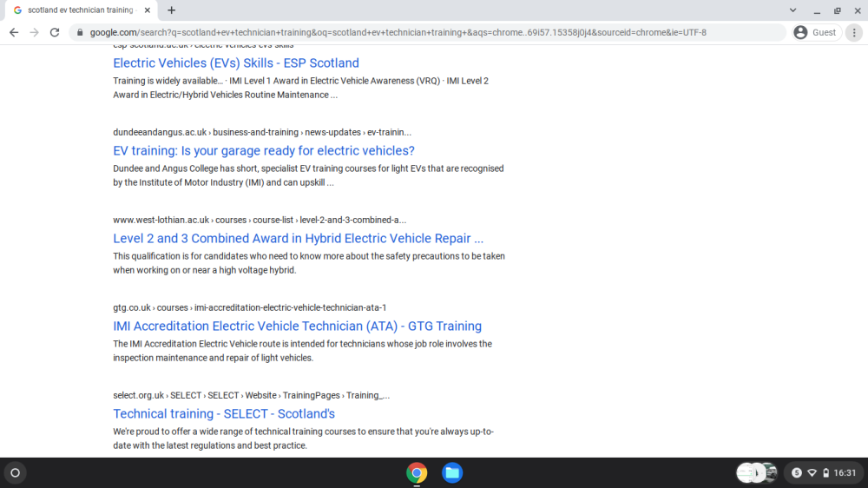Open the tab search dropdown arrow
Viewport: 868px width, 488px height.
click(792, 10)
